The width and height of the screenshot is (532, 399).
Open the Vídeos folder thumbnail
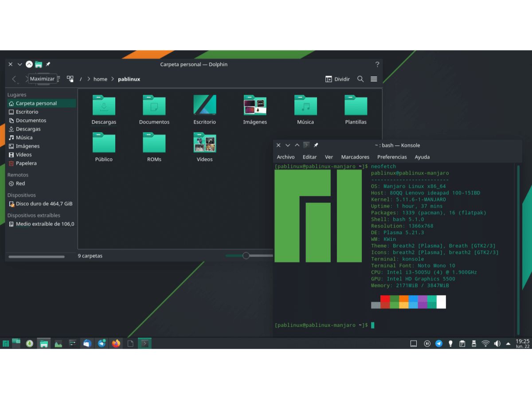[205, 142]
